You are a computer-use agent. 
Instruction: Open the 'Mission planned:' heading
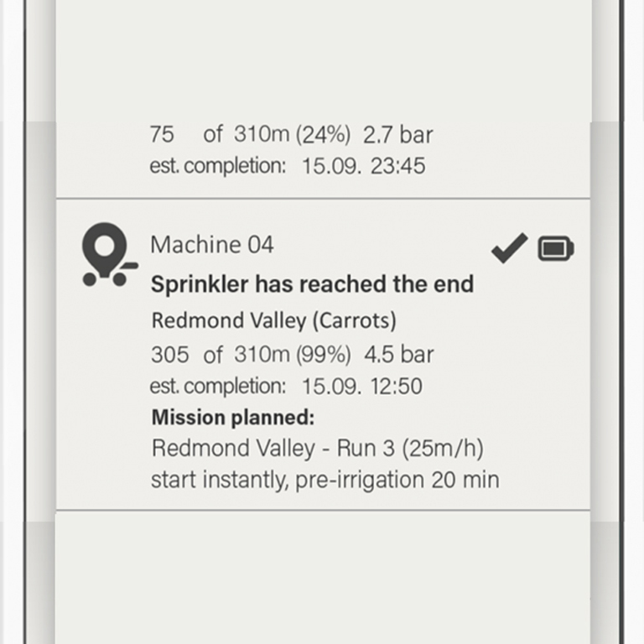(x=233, y=418)
